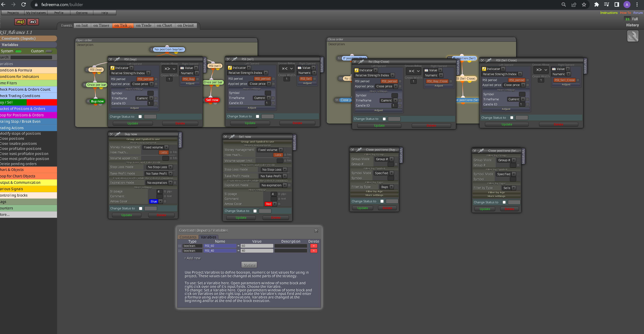
Task: Pin the RSI (buy) panel
Action: 117,59
